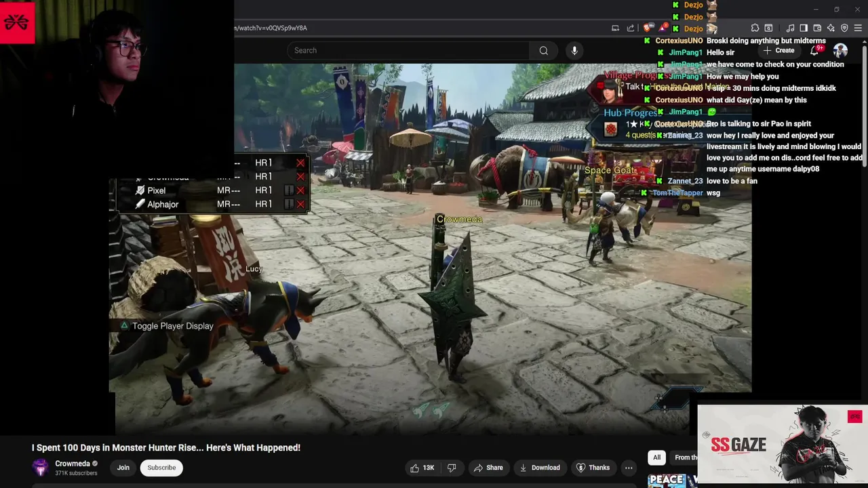Open the browser extensions puzzle icon
This screenshot has height=488, width=868.
tap(755, 28)
